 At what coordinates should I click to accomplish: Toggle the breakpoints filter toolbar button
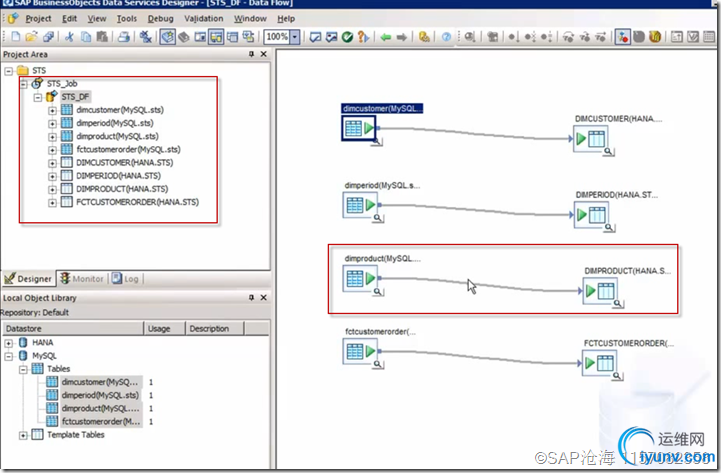coord(623,37)
